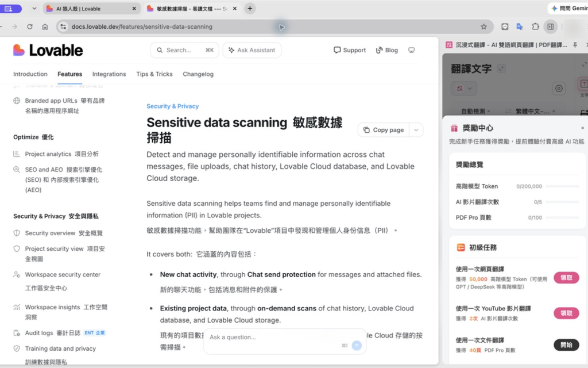Focus the docs Search field
Image resolution: width=588 pixels, height=368 pixels.
tap(184, 50)
